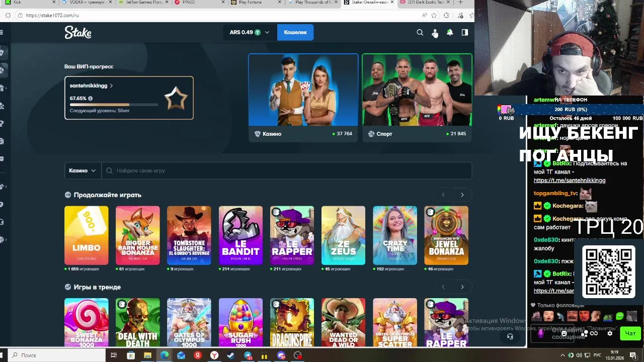644x362 pixels.
Task: Launch the Le Bandit game tile
Action: pos(240,235)
